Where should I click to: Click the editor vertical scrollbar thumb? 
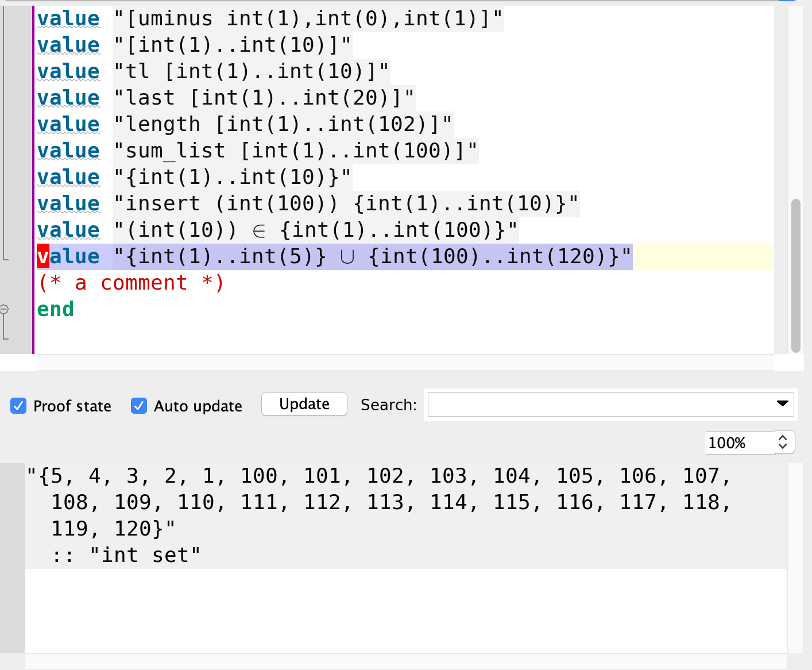pos(795,276)
